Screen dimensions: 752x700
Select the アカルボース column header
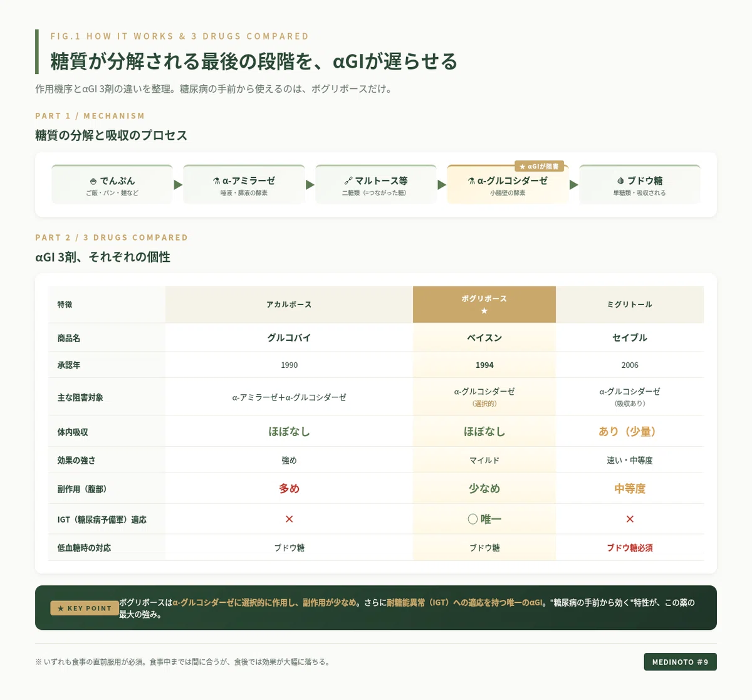pyautogui.click(x=289, y=305)
